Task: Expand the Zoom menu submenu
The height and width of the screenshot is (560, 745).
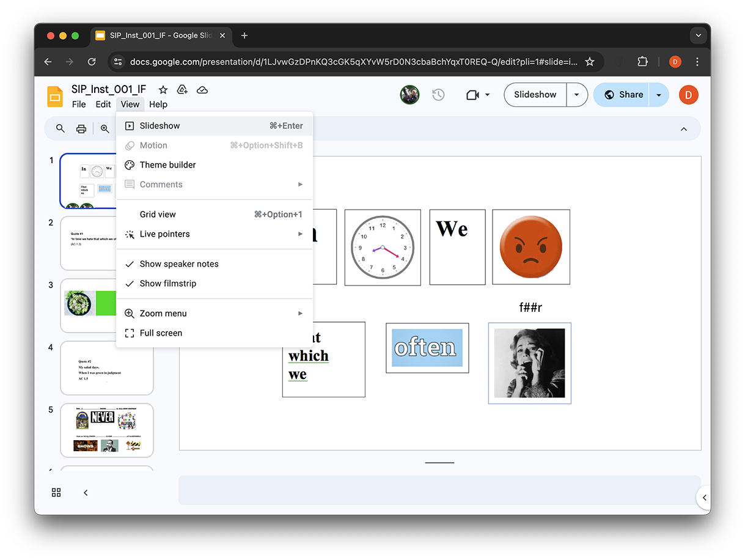Action: click(215, 314)
